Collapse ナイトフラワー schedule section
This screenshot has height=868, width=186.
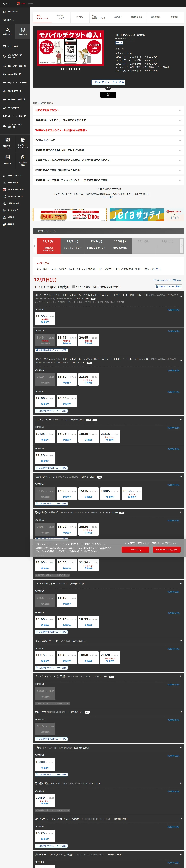pos(181,420)
